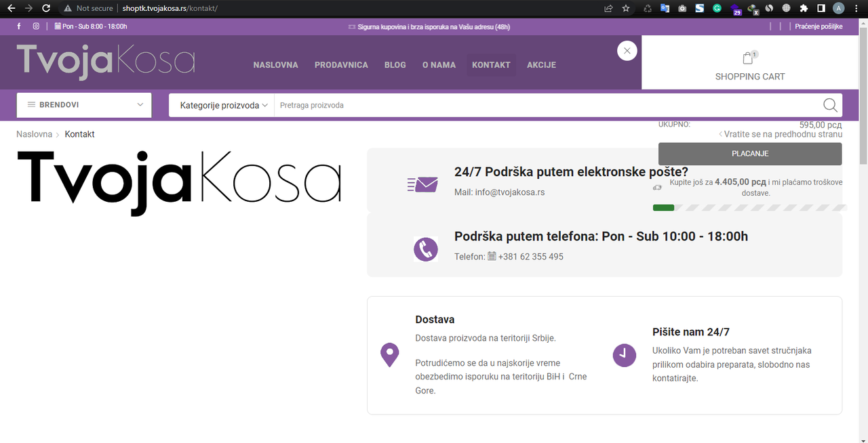The width and height of the screenshot is (868, 443).
Task: Toggle the browser side panel
Action: pyautogui.click(x=821, y=8)
